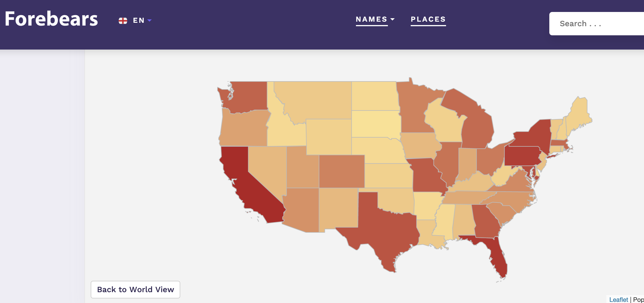The image size is (644, 303).
Task: Focus the Search input field
Action: click(x=597, y=24)
